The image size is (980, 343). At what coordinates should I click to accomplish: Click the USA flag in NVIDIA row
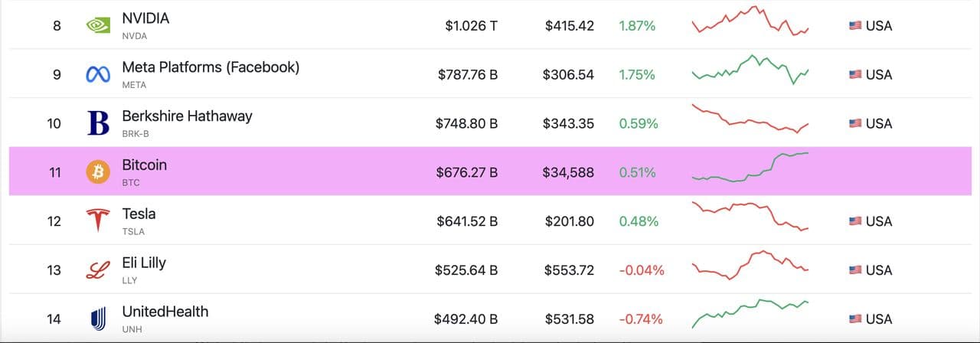(856, 25)
